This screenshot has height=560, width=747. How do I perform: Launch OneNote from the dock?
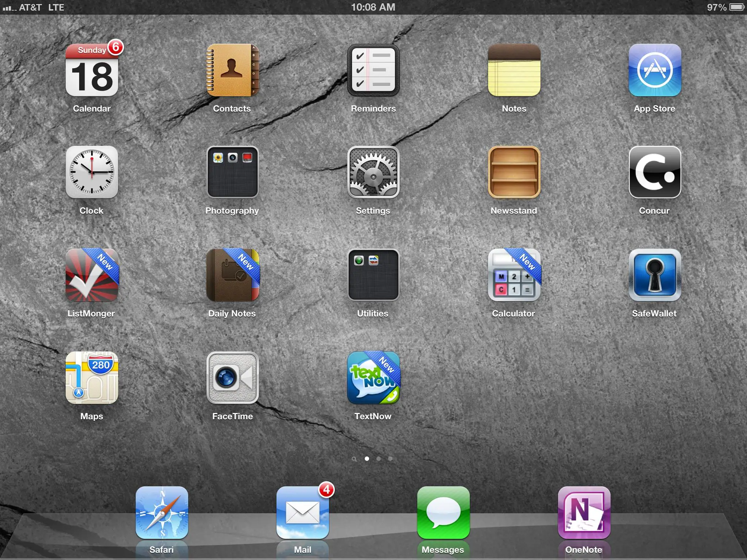(584, 513)
